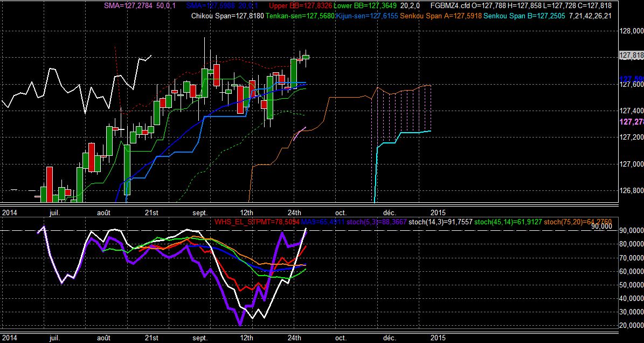This screenshot has height=343, width=644.
Task: Select the FGBMZ4.cfd symbol OHLC label
Action: tap(521, 6)
